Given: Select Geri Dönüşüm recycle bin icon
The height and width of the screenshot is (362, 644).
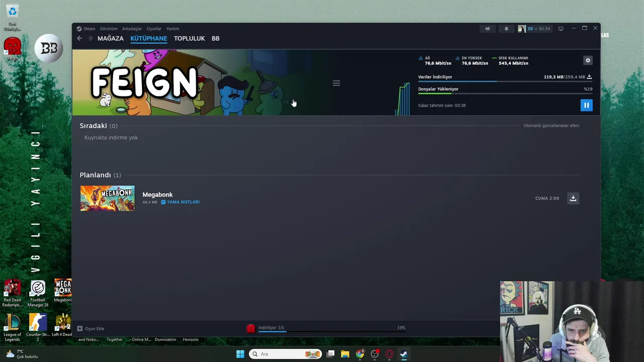Looking at the screenshot, I should [12, 18].
